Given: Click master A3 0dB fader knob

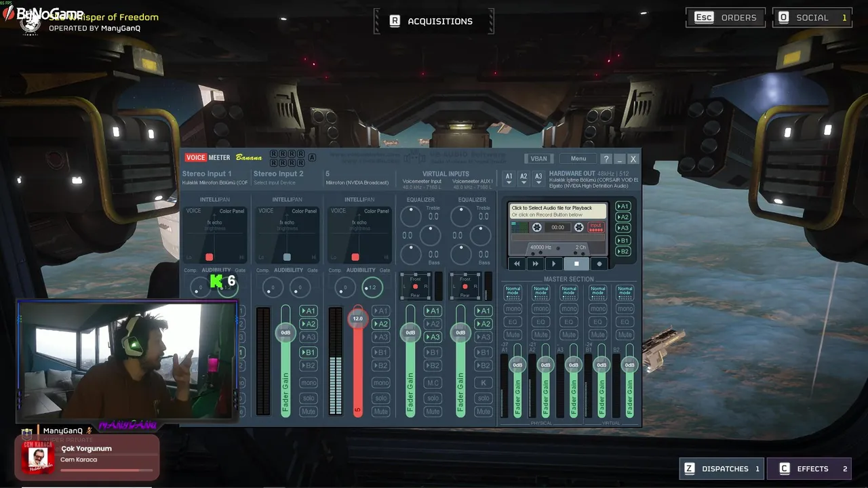Looking at the screenshot, I should (574, 365).
